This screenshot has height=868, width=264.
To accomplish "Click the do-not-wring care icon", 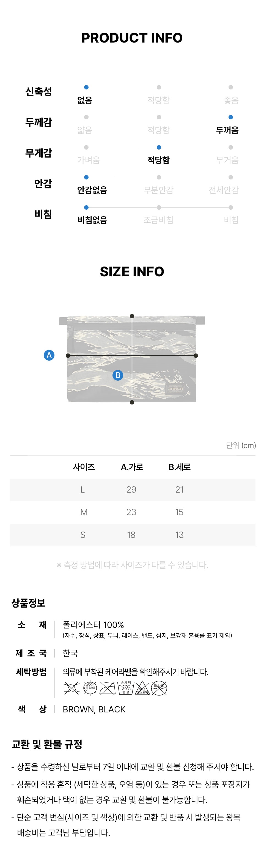I will 72,688.
